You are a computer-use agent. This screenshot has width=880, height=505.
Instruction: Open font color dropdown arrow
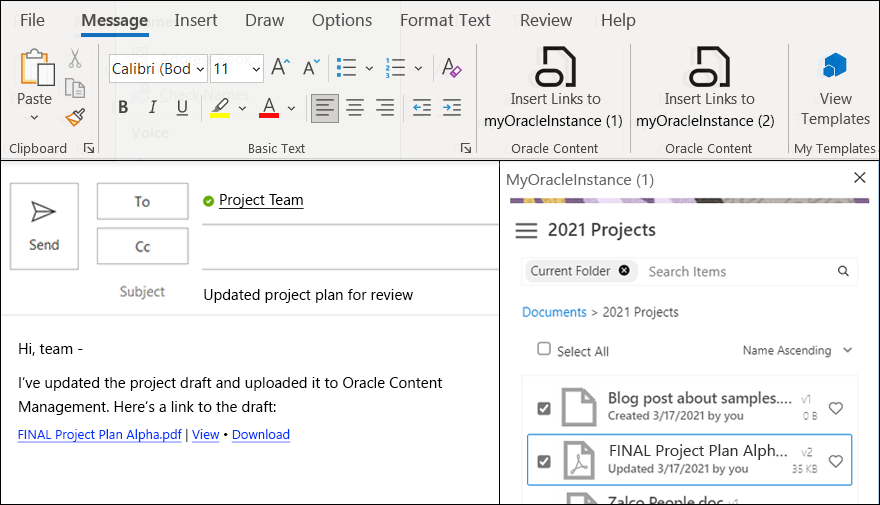(291, 108)
